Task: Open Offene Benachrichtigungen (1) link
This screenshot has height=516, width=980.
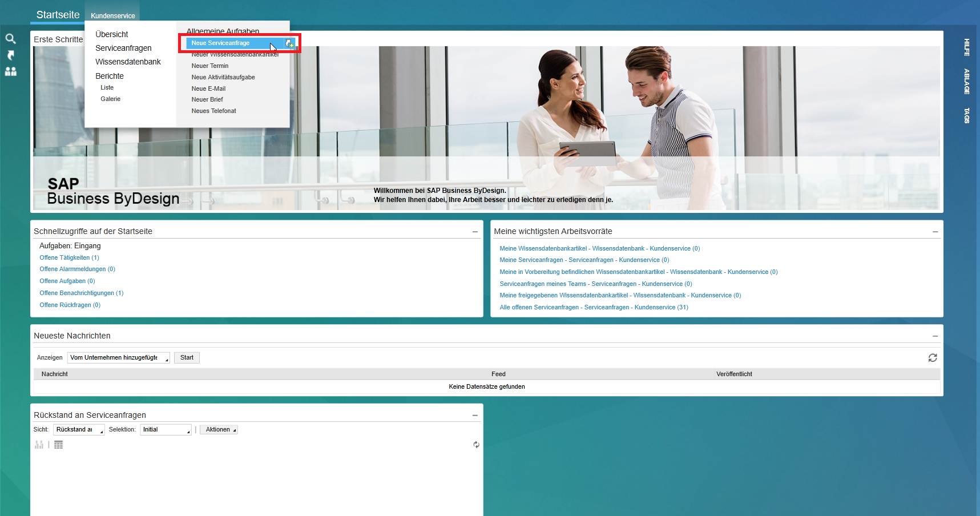Action: point(81,293)
